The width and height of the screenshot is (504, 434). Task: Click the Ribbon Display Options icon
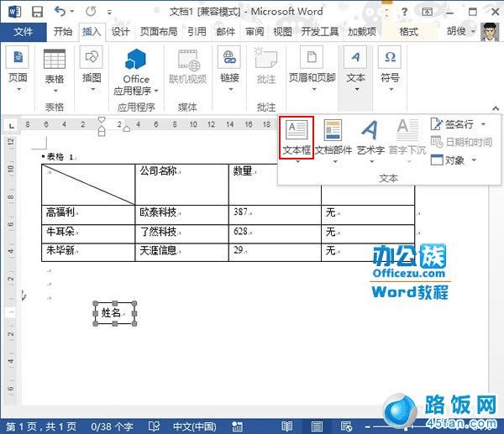pos(427,13)
